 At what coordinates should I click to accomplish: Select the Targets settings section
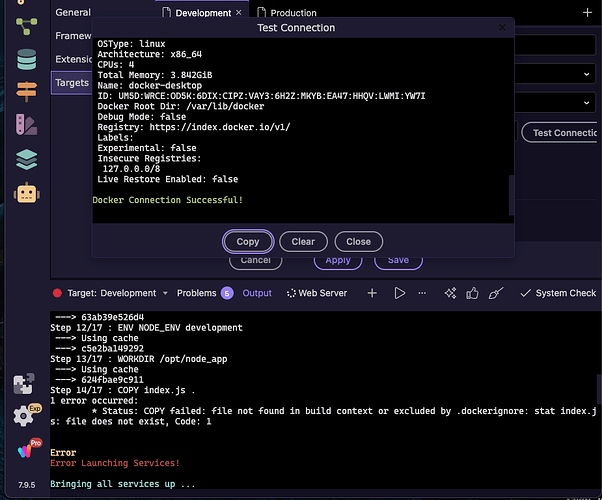click(72, 83)
